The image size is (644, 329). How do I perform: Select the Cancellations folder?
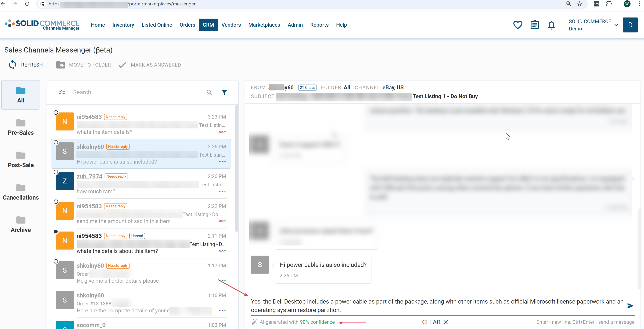pos(21,192)
